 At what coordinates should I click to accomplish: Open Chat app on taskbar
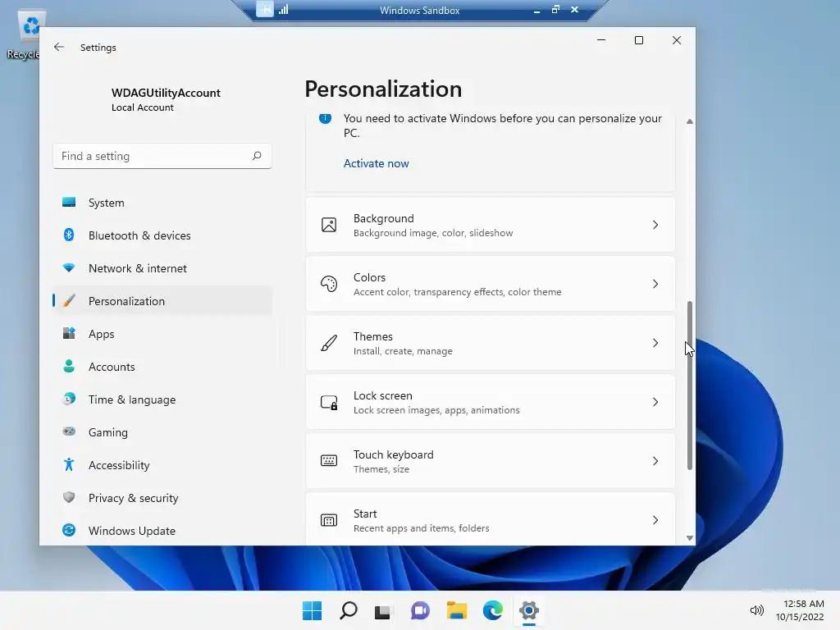point(420,610)
